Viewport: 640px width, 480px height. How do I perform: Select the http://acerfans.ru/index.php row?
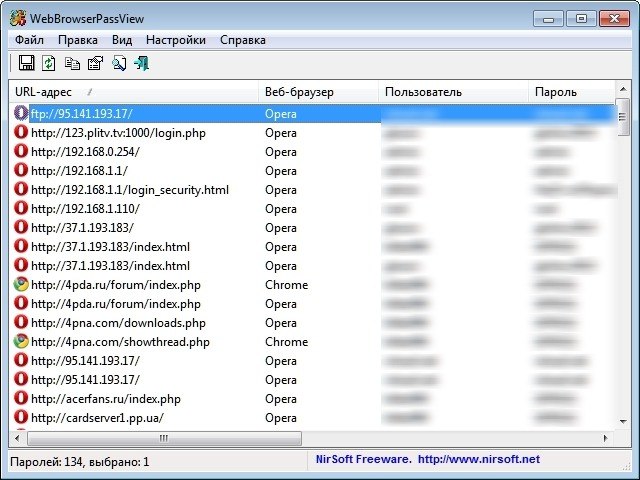click(313, 399)
